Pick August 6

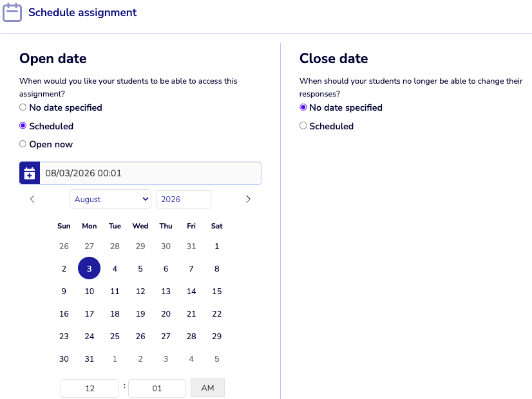coord(166,269)
